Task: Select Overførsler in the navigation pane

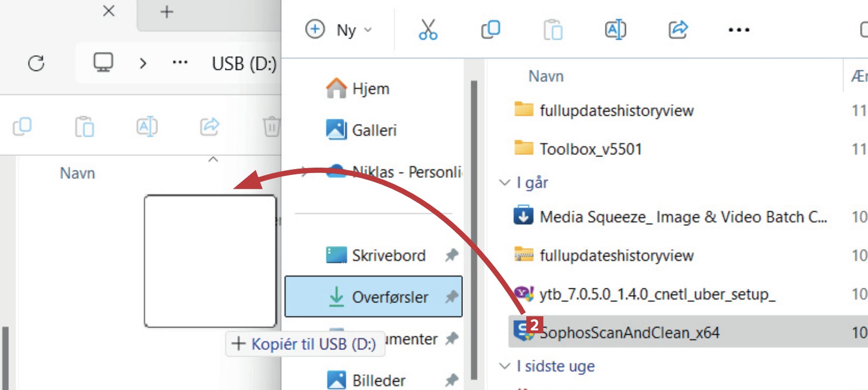Action: pos(390,297)
